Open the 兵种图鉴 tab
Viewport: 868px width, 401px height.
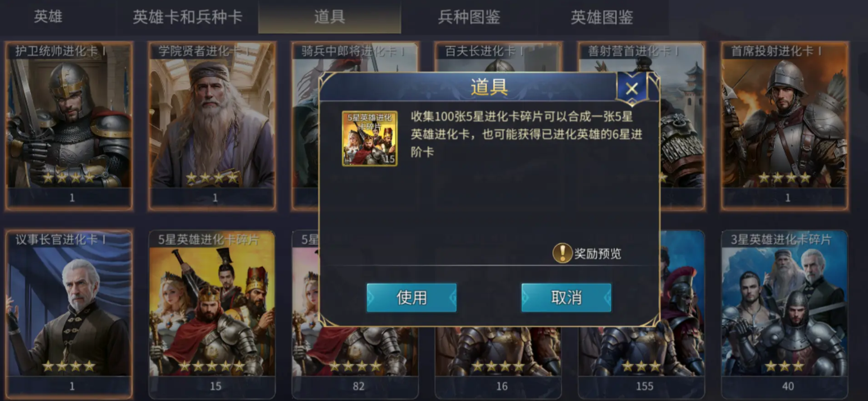pos(469,17)
